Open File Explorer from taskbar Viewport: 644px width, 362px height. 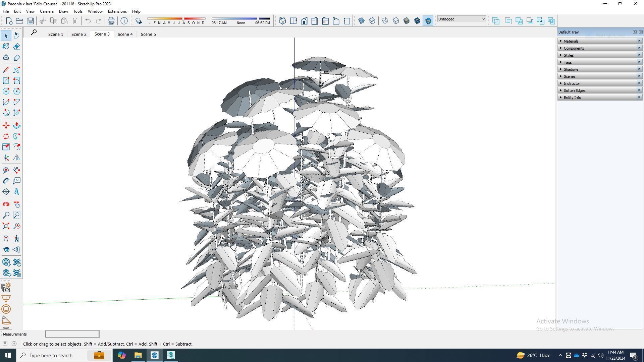coord(138,355)
